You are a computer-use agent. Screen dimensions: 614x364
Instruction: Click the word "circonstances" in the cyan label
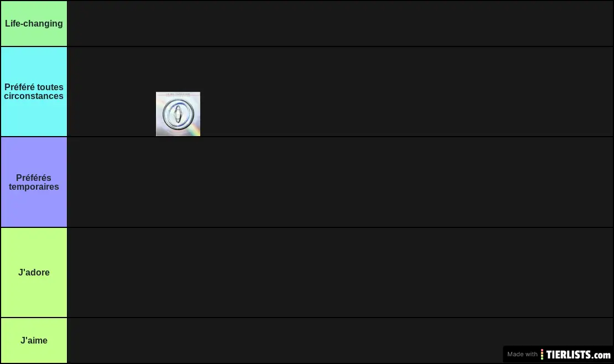(34, 96)
